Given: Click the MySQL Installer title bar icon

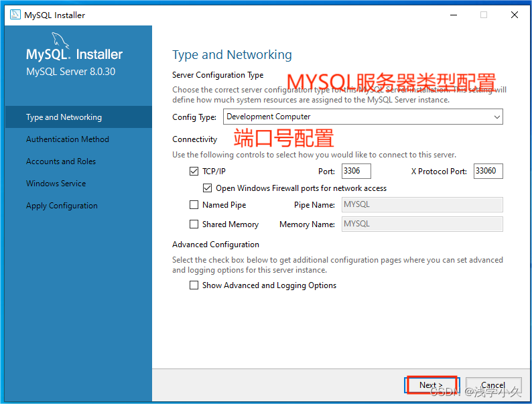Looking at the screenshot, I should pos(15,15).
